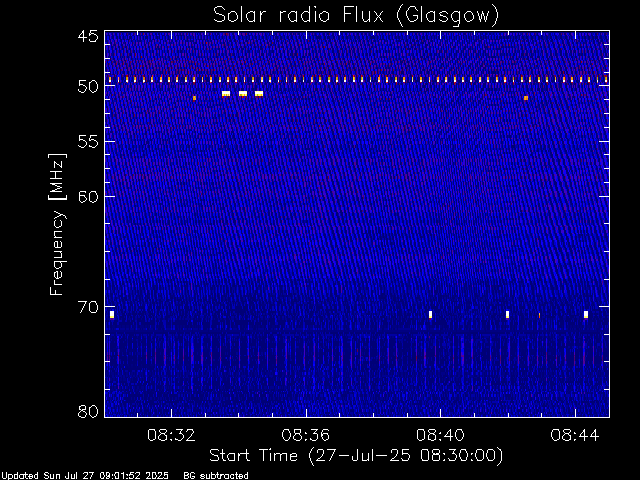
Task: Click the 70 frequency tick label
Action: point(88,307)
